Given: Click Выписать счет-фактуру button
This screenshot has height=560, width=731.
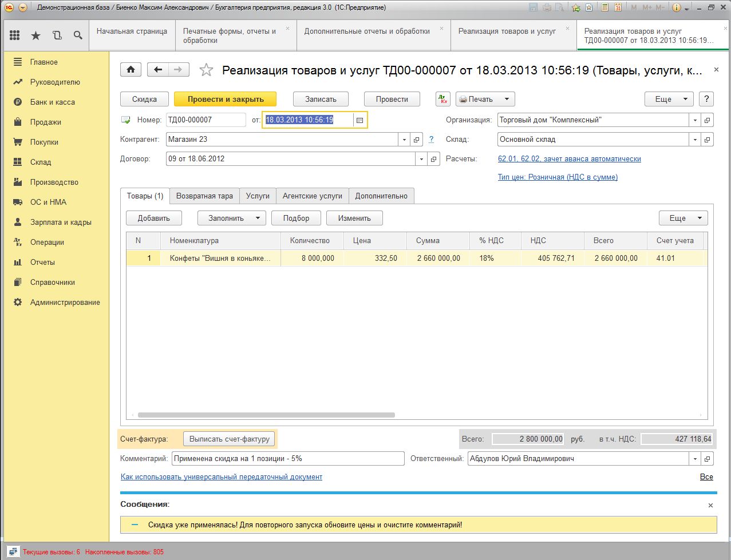Looking at the screenshot, I should [229, 439].
